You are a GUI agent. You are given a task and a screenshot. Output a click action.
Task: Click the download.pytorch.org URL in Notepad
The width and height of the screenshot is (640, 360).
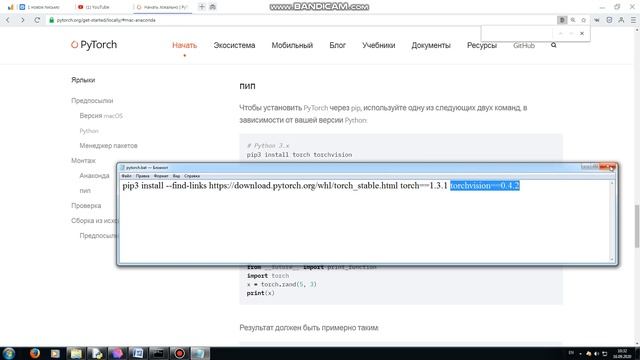tap(303, 186)
